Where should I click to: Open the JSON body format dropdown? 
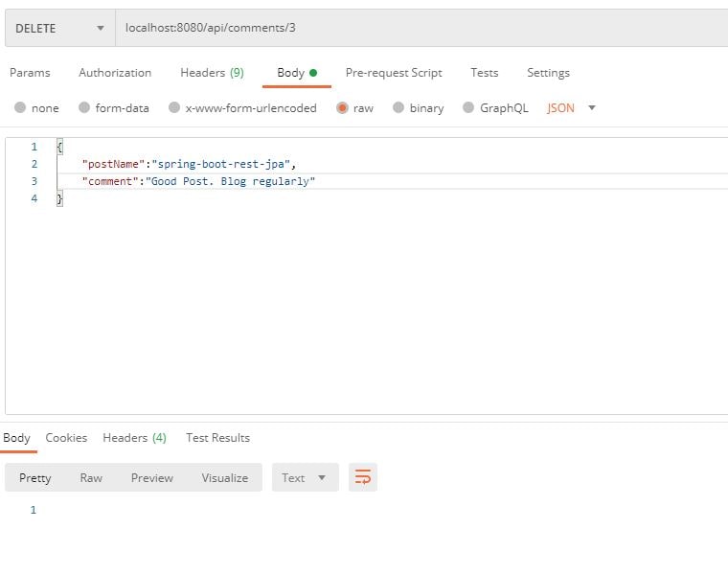(571, 108)
